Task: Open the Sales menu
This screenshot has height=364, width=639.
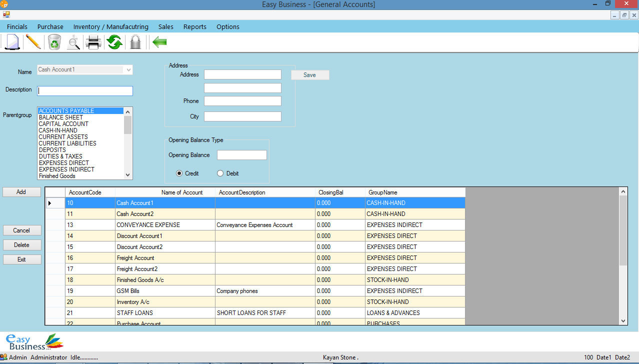Action: [x=166, y=26]
